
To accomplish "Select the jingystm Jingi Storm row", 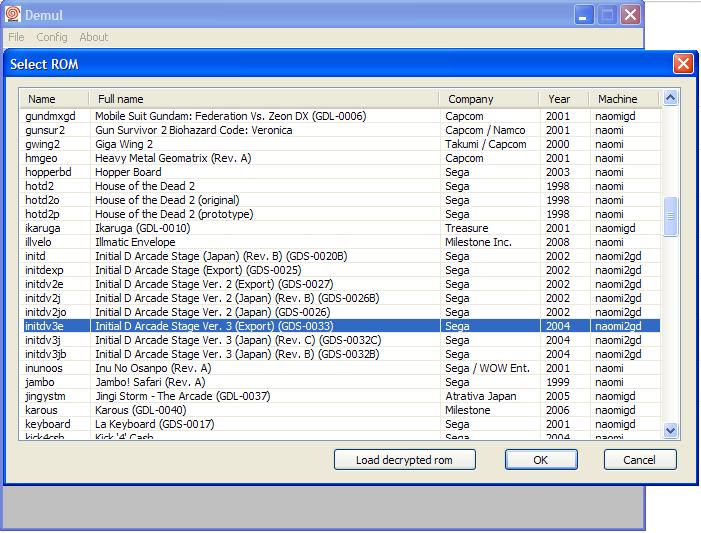I will click(342, 396).
